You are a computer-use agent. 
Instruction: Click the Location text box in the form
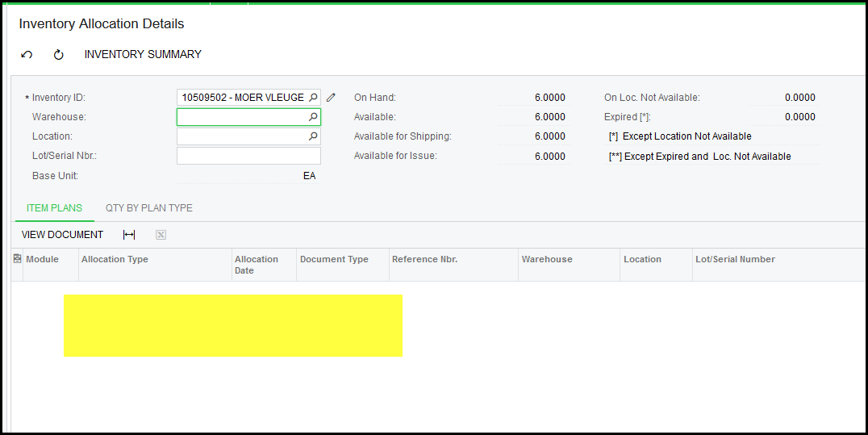coord(241,136)
